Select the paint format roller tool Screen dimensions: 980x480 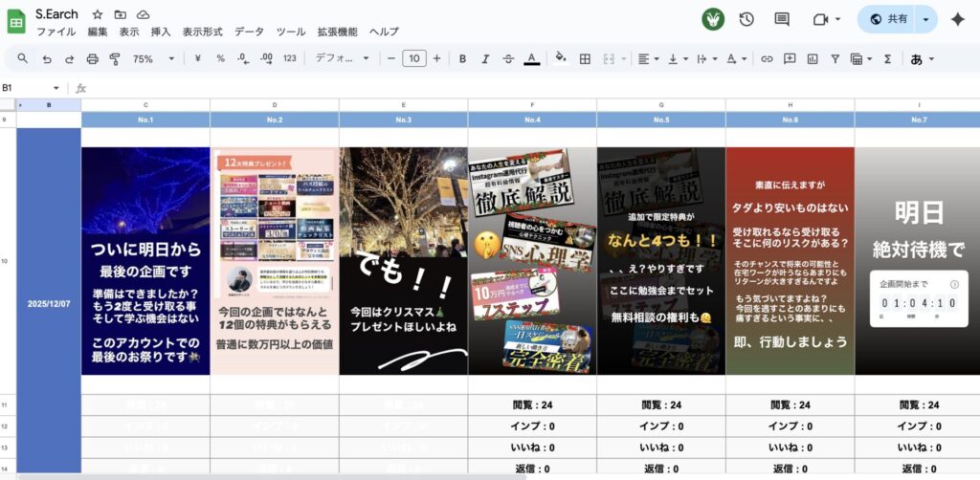[x=115, y=58]
